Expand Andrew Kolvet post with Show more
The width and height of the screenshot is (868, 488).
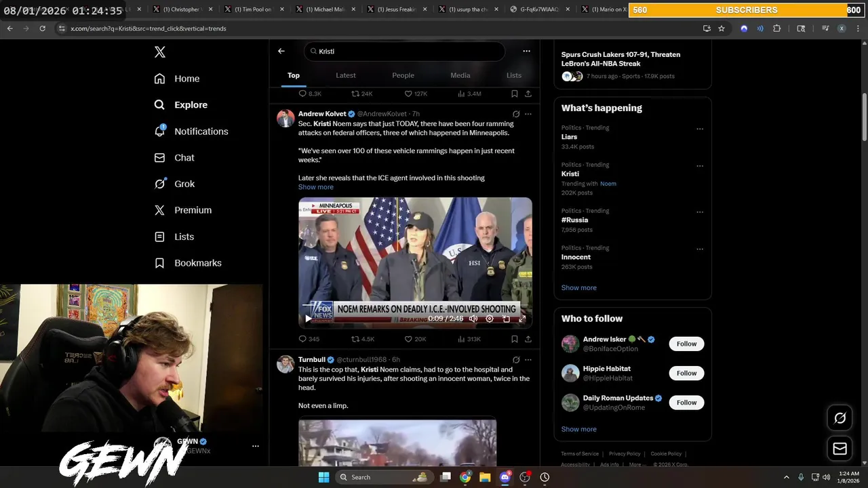click(x=316, y=187)
